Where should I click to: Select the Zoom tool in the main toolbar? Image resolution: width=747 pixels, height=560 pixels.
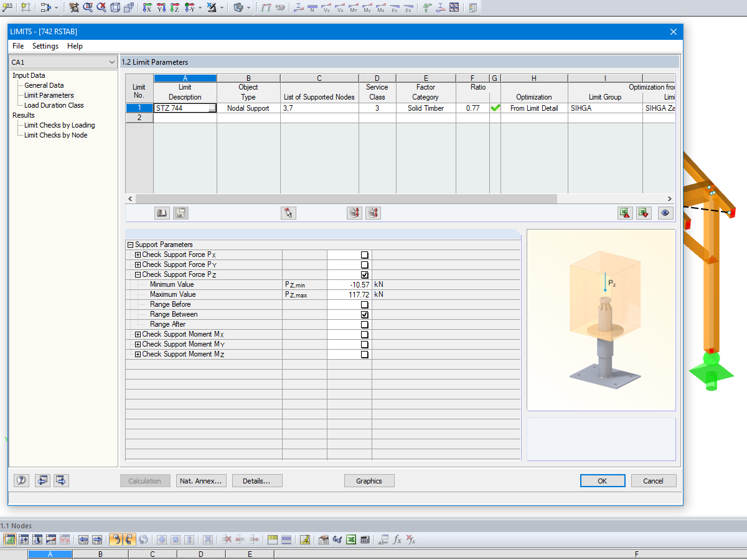pyautogui.click(x=87, y=7)
